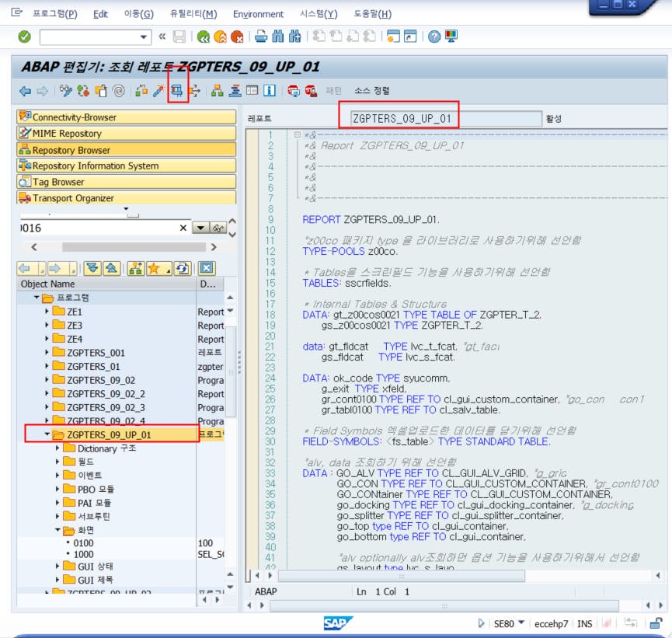Open dropdown next to the 0016 field

coord(201,228)
